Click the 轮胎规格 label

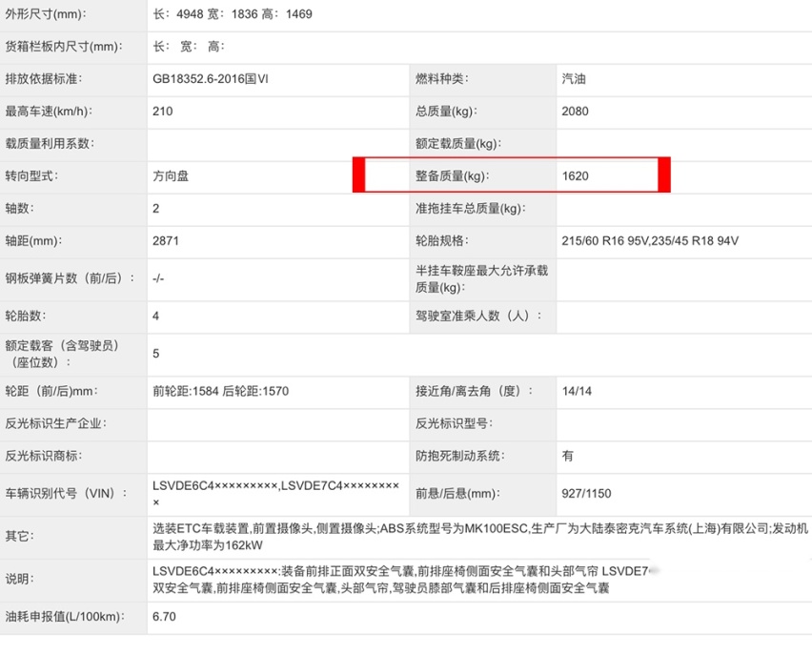point(441,241)
